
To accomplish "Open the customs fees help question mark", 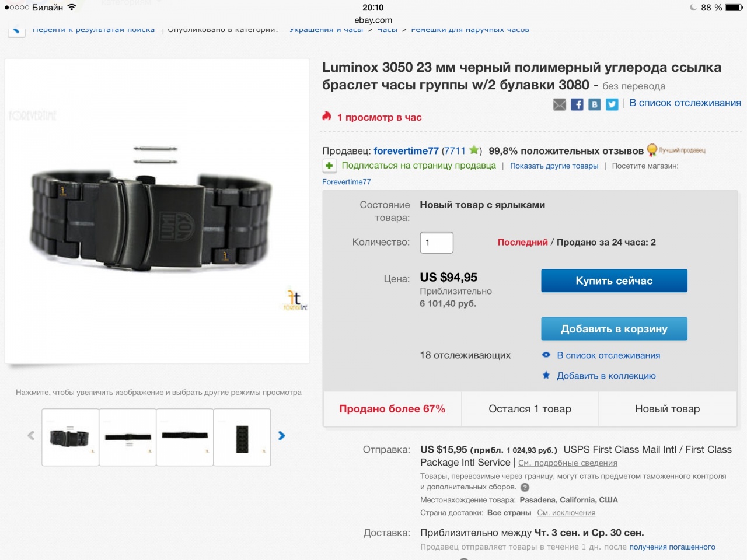I will [525, 487].
